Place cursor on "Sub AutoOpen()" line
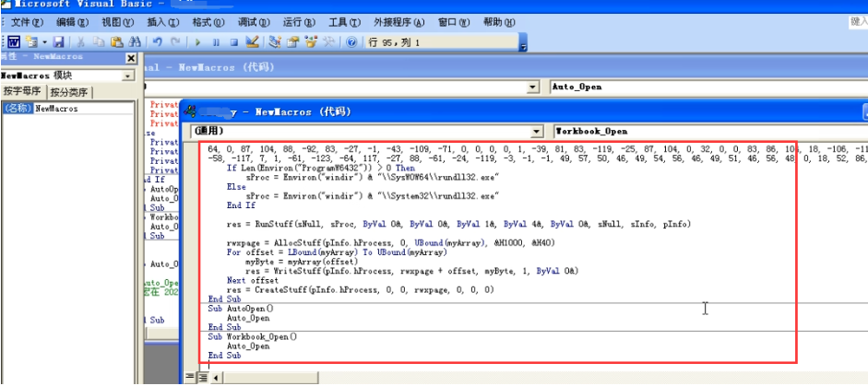The image size is (868, 386). (241, 309)
